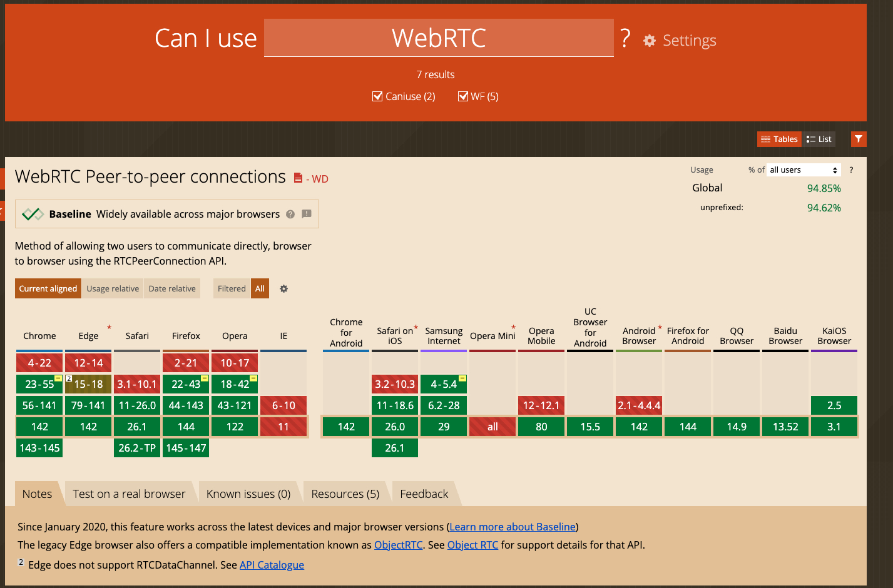Click Opera Mini 'all' cell
Viewport: 893px width, 588px height.
492,427
